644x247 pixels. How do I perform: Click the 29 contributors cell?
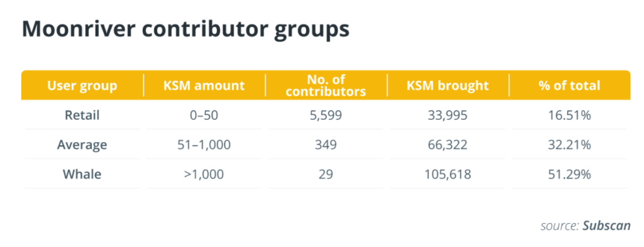click(x=326, y=174)
